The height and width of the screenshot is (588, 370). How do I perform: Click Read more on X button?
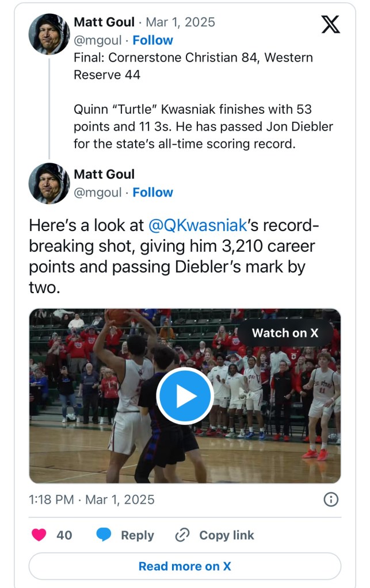(185, 566)
